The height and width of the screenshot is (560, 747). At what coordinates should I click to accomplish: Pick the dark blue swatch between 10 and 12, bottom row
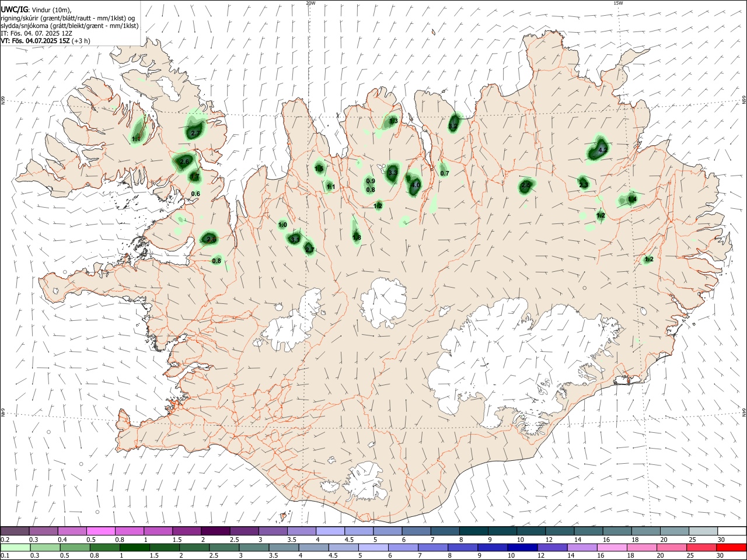coord(521,547)
